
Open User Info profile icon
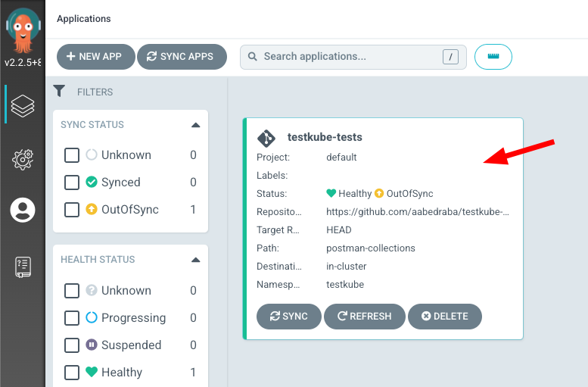coord(23,210)
